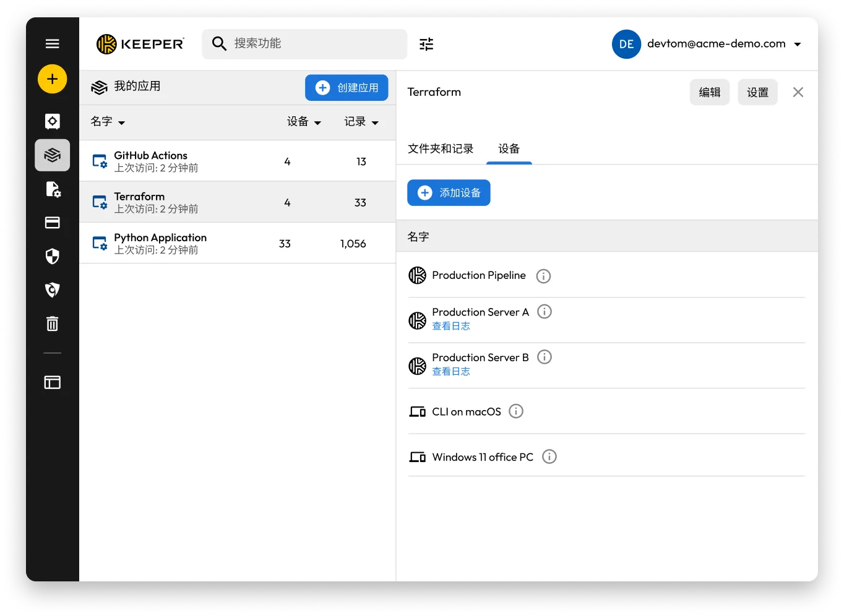Click the Keeper icon beside Production Server A
The height and width of the screenshot is (616, 844).
418,320
